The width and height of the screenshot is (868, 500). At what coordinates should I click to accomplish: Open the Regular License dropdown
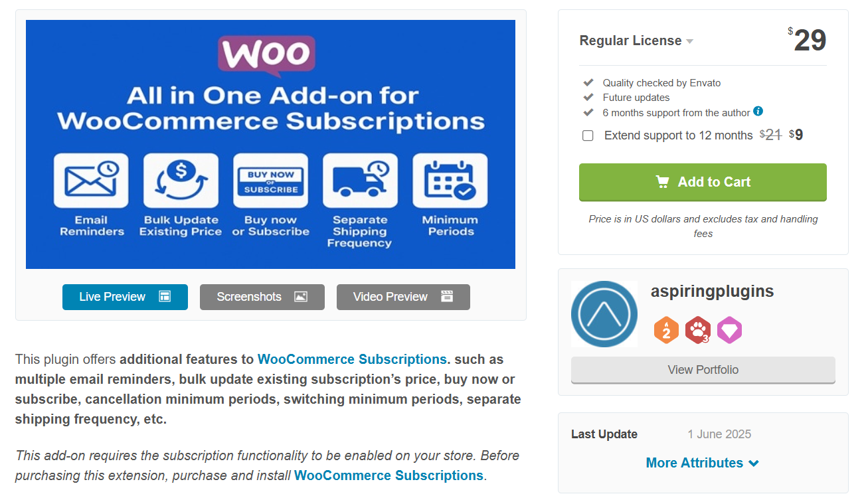point(636,41)
